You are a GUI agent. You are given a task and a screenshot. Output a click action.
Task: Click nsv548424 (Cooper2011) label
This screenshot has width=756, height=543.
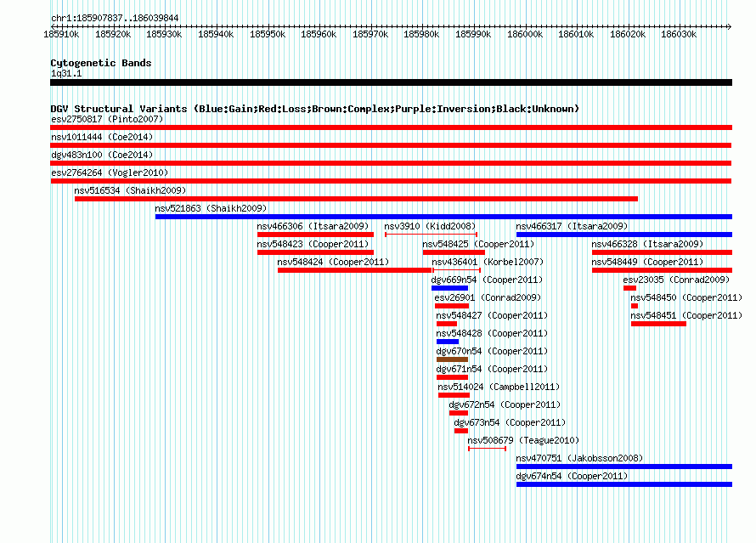pyautogui.click(x=333, y=262)
